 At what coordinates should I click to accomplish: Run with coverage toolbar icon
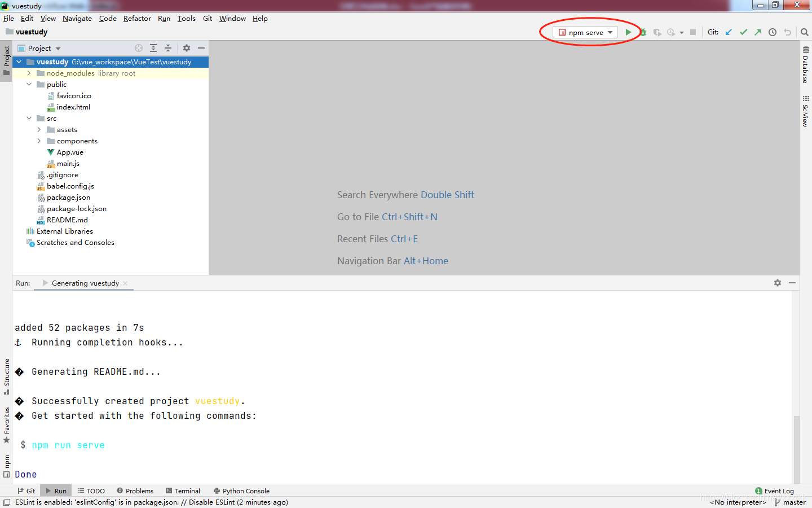(x=657, y=32)
